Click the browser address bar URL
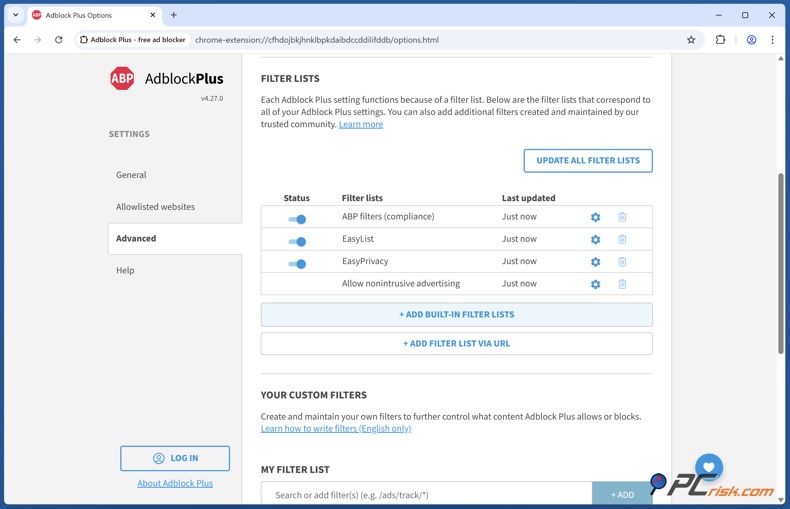 coord(317,40)
